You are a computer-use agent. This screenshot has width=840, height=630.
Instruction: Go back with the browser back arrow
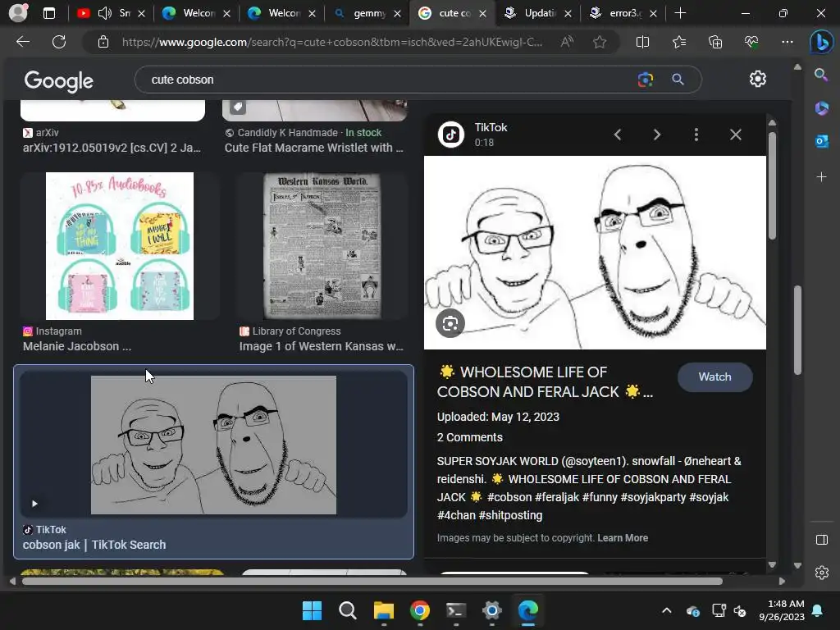tap(23, 42)
